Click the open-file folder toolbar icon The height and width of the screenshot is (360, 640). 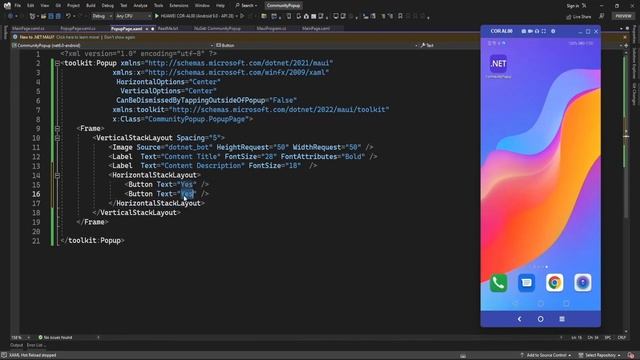43,16
